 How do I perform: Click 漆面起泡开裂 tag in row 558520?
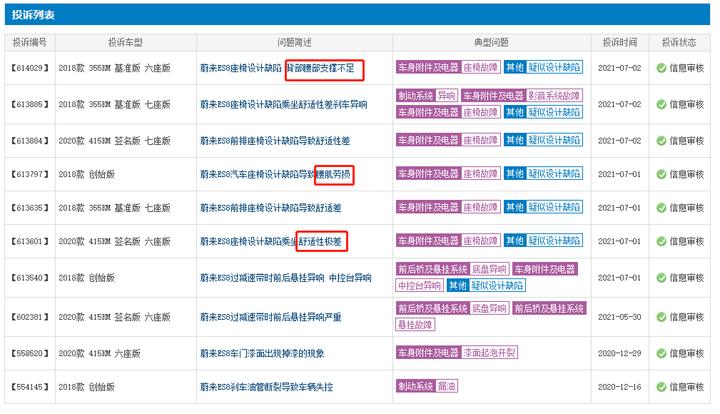489,352
